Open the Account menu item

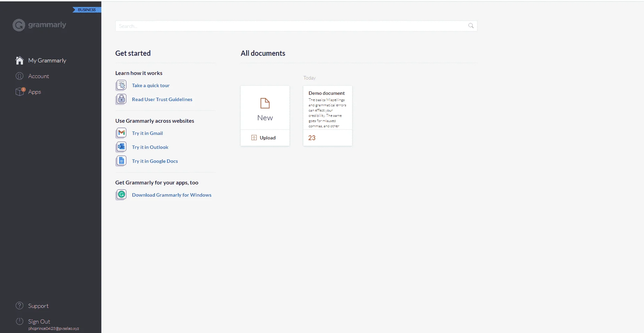pyautogui.click(x=39, y=76)
